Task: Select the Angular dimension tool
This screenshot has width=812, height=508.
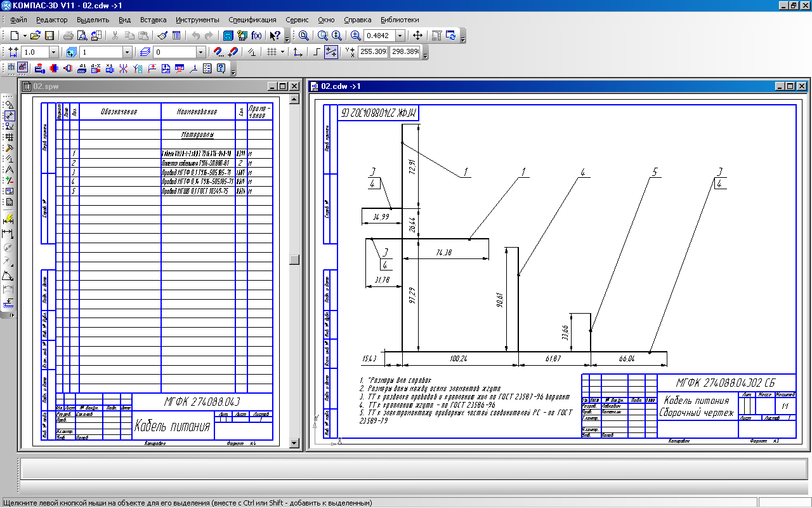Action: pyautogui.click(x=9, y=276)
